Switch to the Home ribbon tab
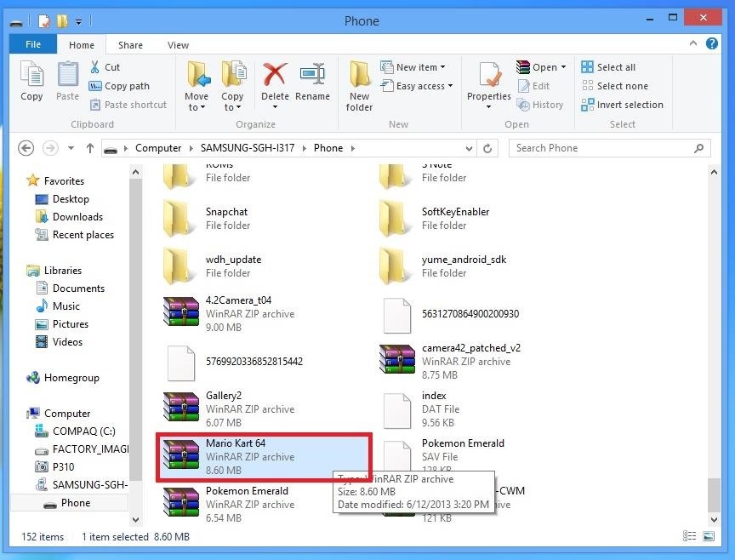Screen dimensions: 735x560 click(82, 45)
